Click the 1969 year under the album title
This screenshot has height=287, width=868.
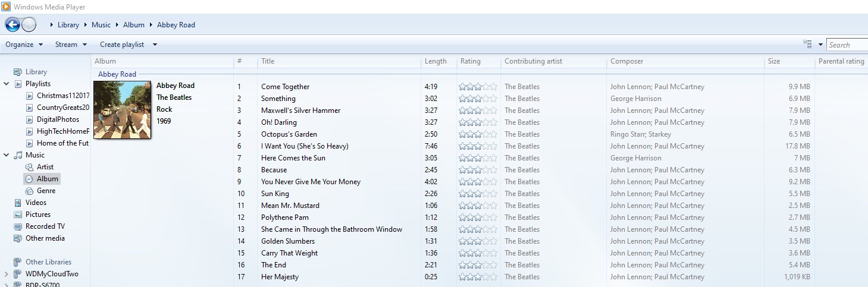click(164, 121)
